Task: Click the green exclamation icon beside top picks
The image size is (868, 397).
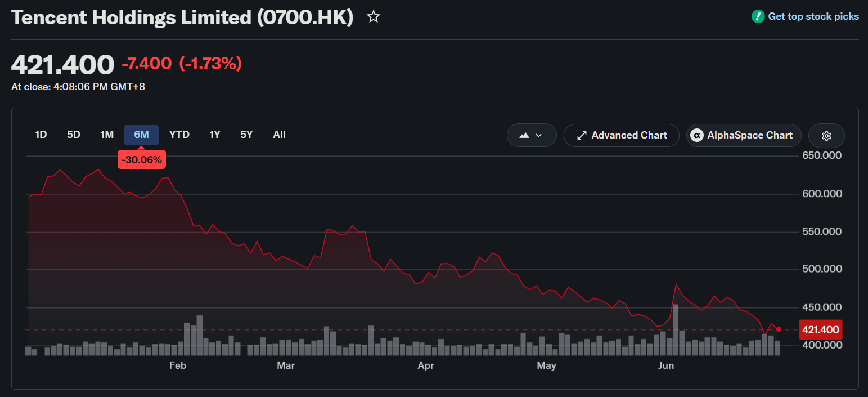Action: tap(758, 16)
